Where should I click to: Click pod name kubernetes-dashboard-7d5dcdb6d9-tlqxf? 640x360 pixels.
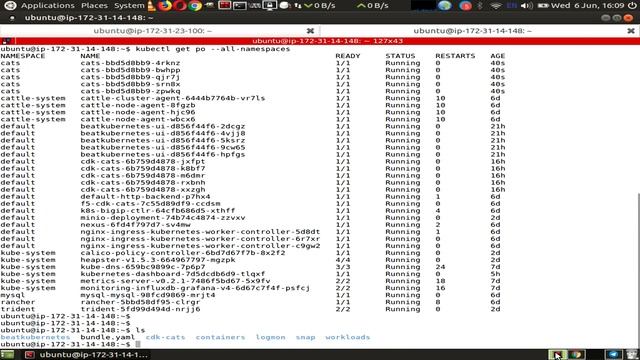(173, 273)
